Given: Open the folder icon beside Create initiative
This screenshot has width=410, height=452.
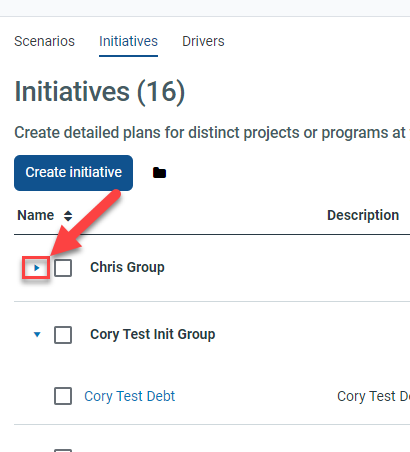Looking at the screenshot, I should pyautogui.click(x=159, y=173).
